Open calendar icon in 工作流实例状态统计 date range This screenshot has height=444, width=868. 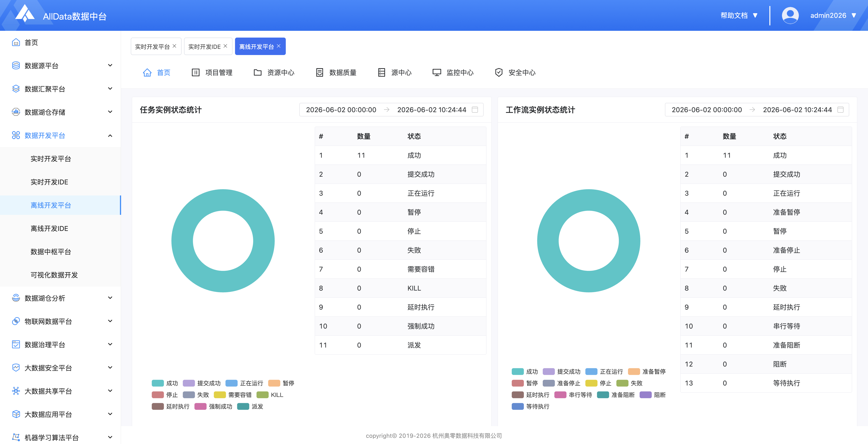coord(840,110)
